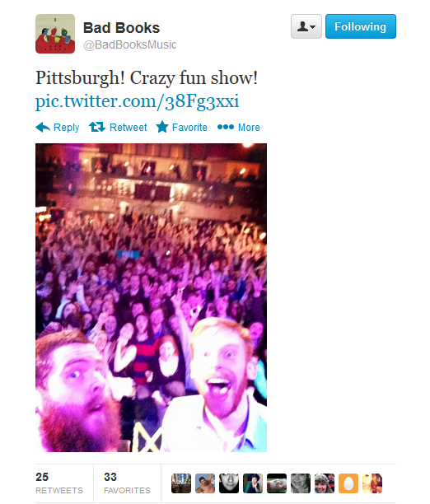Click the shirtless man avatar thumbnail
430x504 pixels.
coord(205,483)
